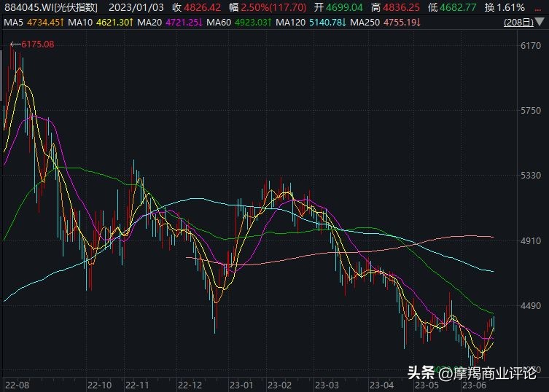Click the 884045.WI index code
This screenshot has width=549, height=392.
(x=28, y=7)
